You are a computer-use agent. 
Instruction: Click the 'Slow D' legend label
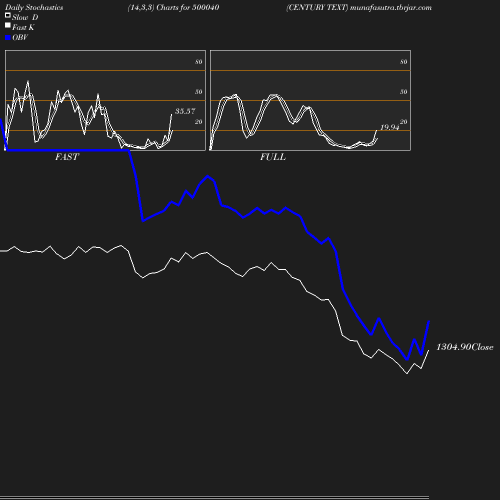25,18
